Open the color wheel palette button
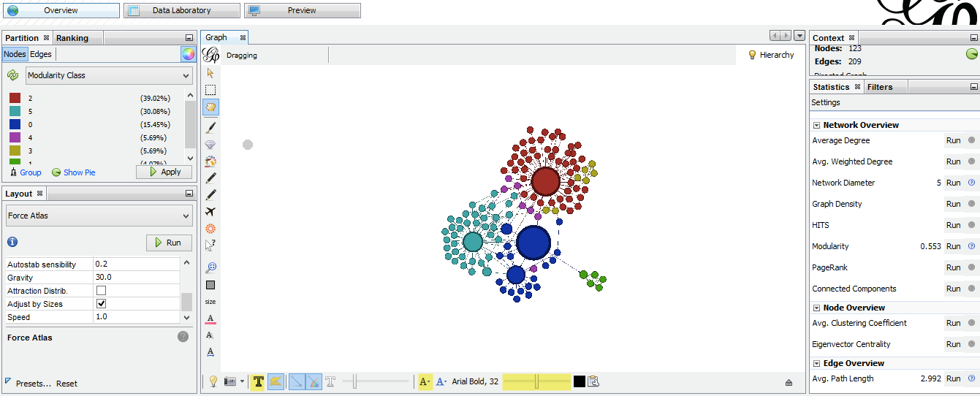Viewport: 980px width, 396px height. click(x=189, y=54)
